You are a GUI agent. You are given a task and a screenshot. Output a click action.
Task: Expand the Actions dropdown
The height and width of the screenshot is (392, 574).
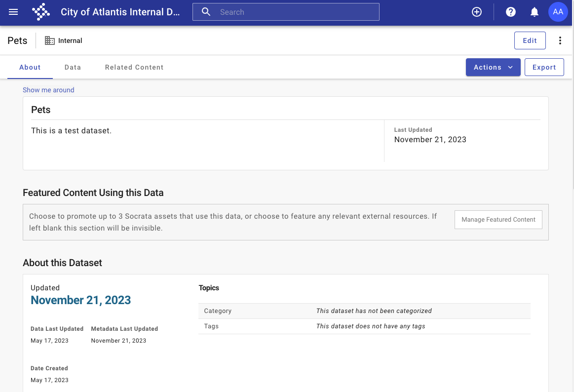click(493, 67)
